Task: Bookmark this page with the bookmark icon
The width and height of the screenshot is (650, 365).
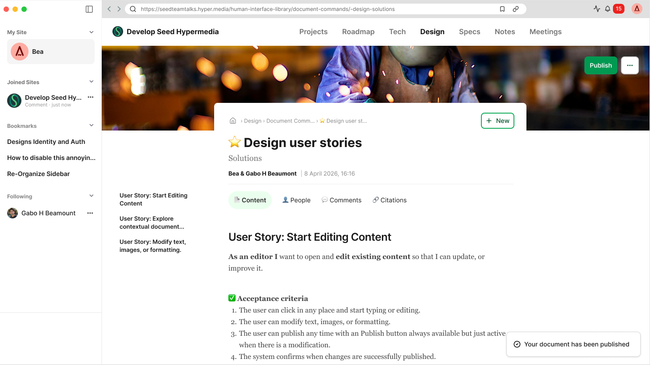Action: click(x=502, y=9)
